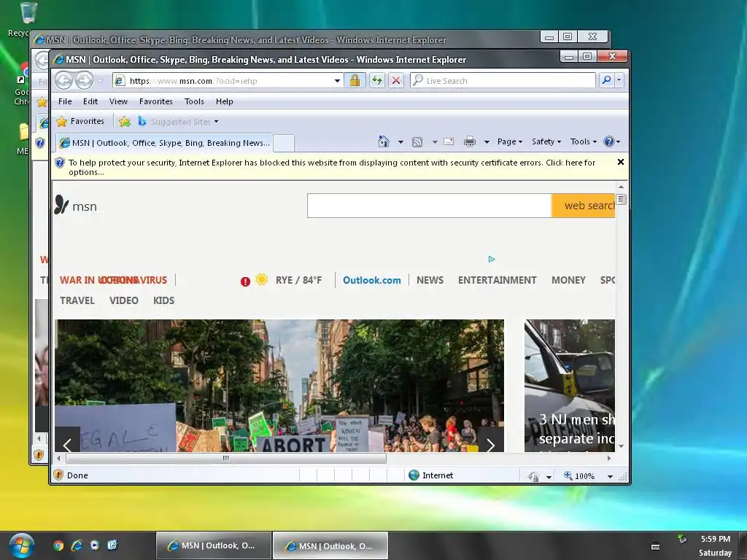
Task: Open the Safety dropdown menu
Action: tap(546, 141)
